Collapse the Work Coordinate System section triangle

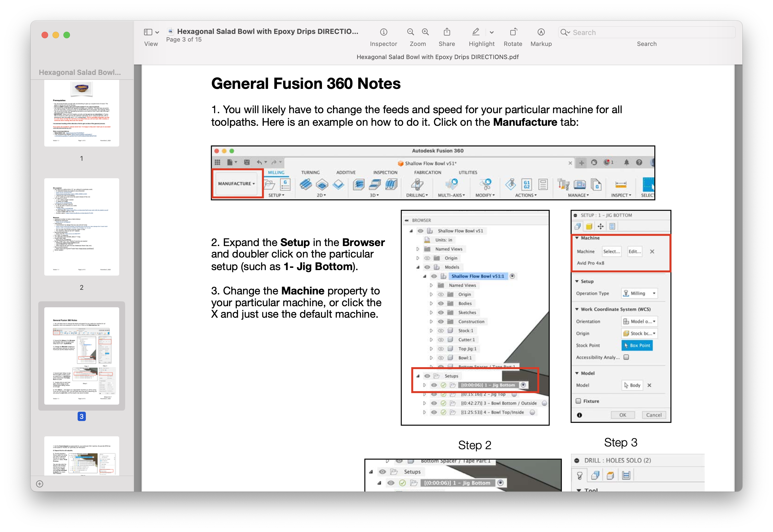pos(577,309)
